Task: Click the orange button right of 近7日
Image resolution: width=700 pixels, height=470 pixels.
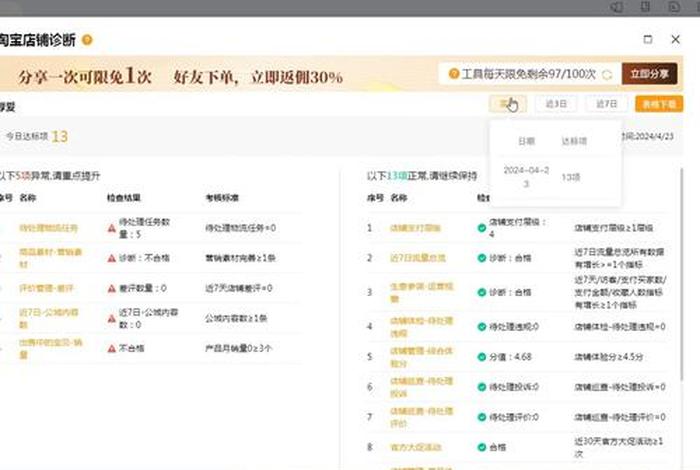Action: (659, 104)
